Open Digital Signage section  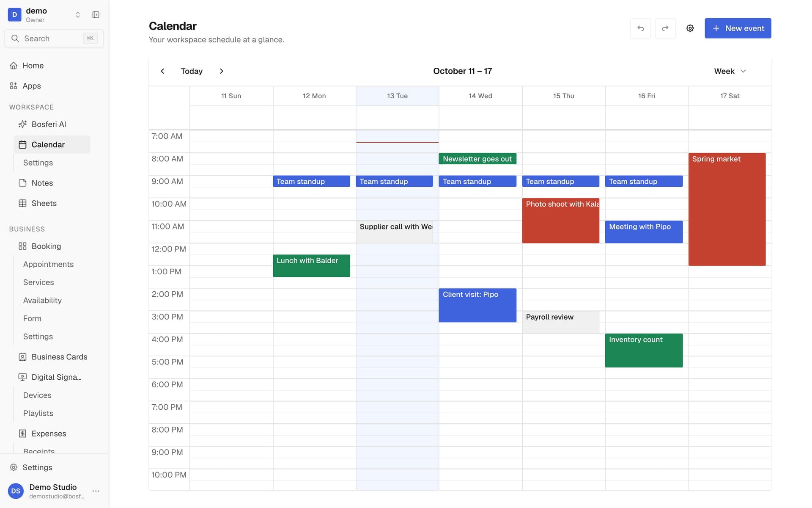pos(52,377)
